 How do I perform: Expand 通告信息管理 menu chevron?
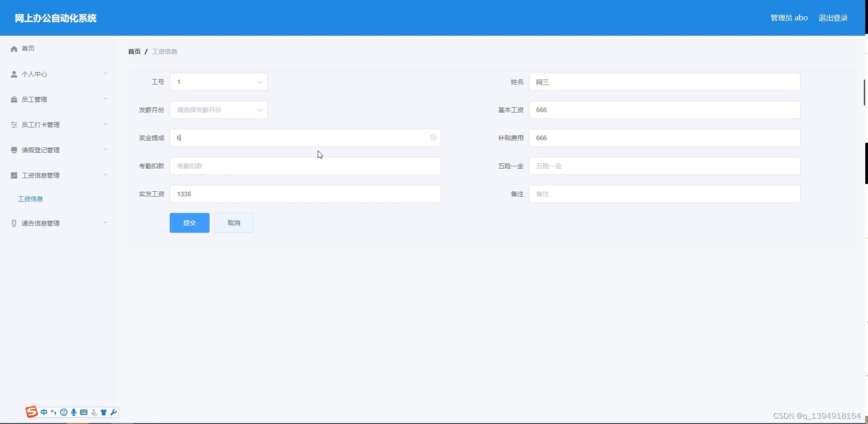point(105,222)
